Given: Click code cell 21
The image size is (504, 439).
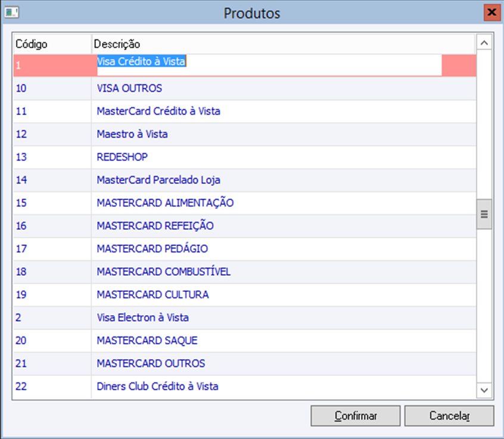Looking at the screenshot, I should click(x=52, y=363).
